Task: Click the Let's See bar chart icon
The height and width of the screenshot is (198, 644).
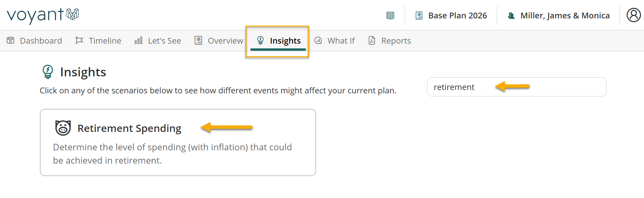Action: click(138, 41)
